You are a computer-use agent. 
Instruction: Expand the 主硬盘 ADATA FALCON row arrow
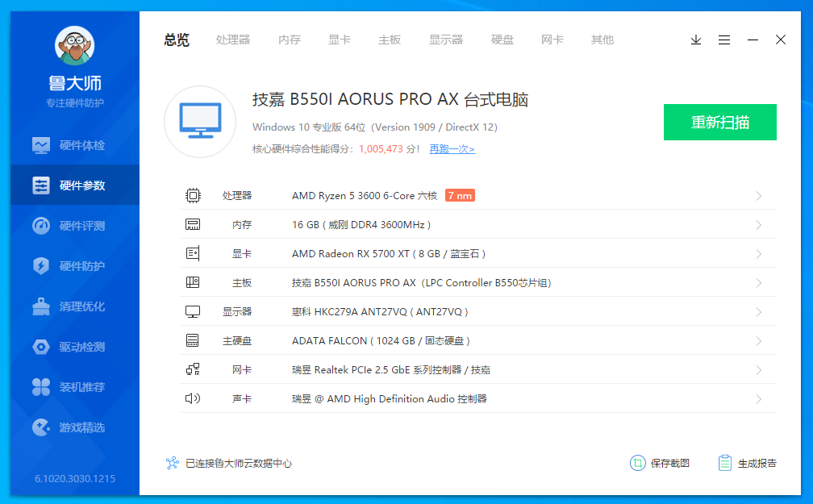pyautogui.click(x=758, y=341)
